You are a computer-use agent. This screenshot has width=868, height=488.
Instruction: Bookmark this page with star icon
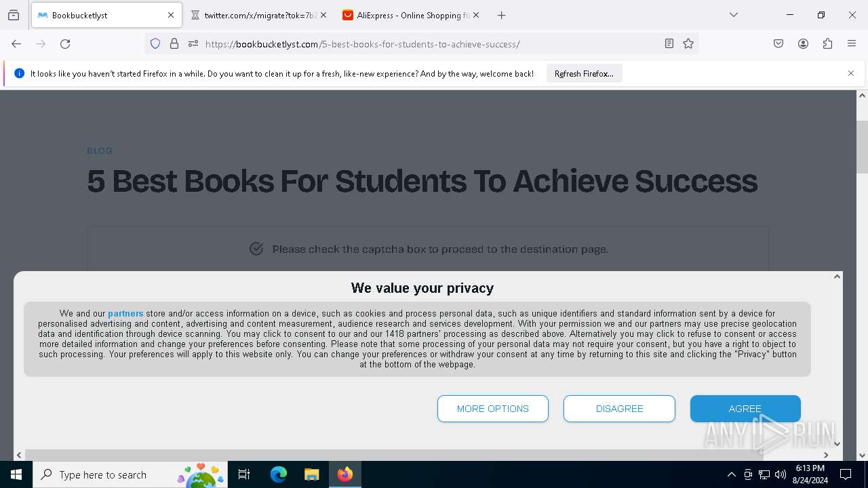[x=688, y=44]
